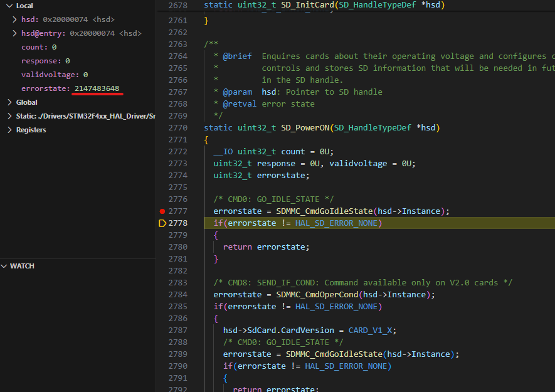Click the __IO keyword on line 2772
The height and width of the screenshot is (392, 555).
pos(223,152)
